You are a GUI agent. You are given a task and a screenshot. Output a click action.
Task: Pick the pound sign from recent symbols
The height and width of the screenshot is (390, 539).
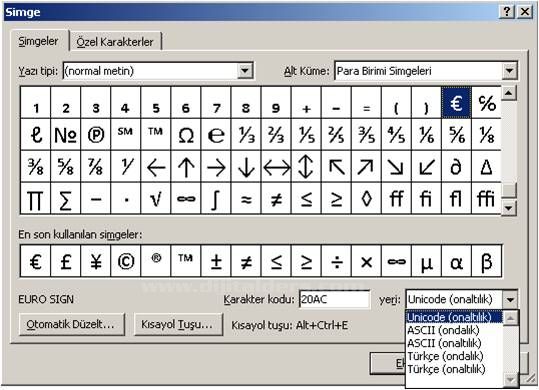66,261
